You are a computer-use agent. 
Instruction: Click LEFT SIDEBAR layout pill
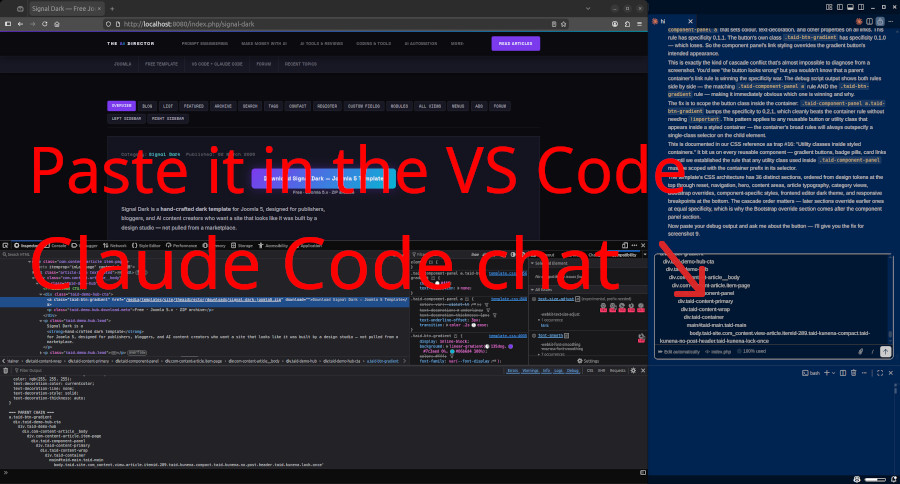[125, 118]
